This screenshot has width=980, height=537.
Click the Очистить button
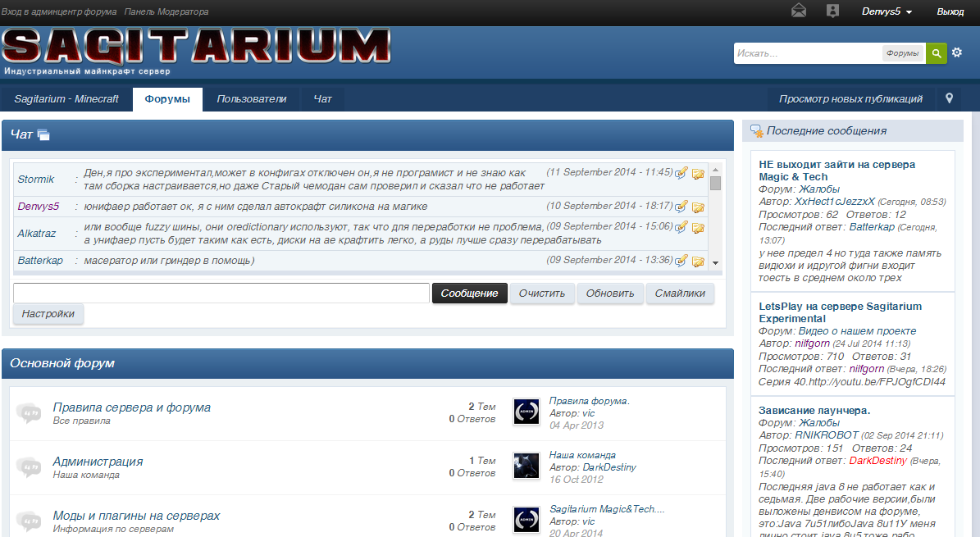(541, 294)
